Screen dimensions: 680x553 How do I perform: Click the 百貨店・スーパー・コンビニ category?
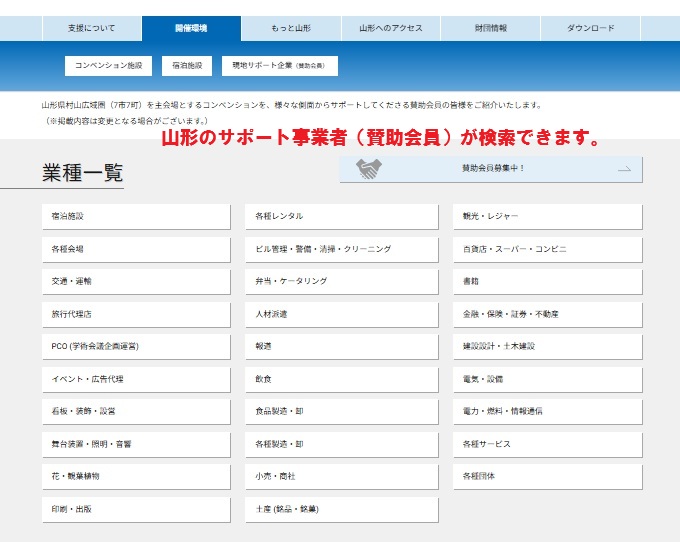[547, 249]
